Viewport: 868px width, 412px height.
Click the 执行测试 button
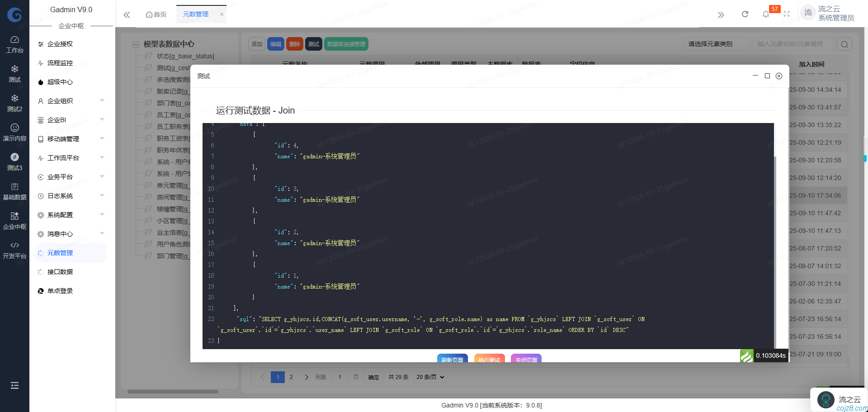coord(489,359)
